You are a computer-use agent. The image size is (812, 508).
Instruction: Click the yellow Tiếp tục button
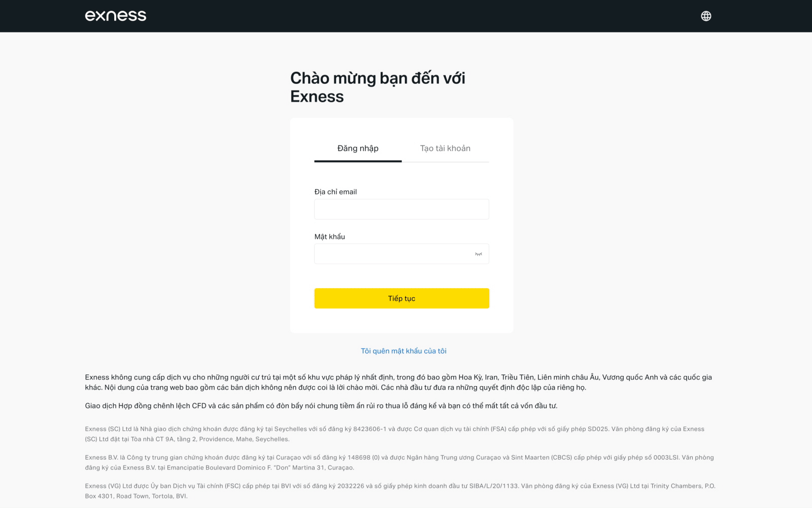[401, 298]
